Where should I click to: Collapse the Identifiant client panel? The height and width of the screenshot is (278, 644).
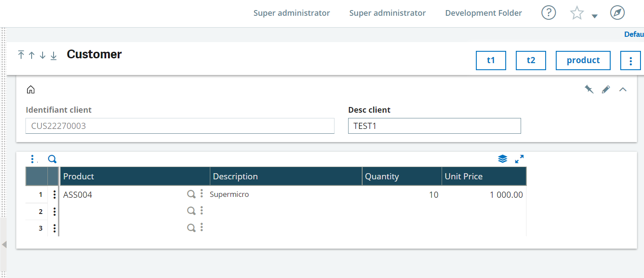click(x=623, y=89)
